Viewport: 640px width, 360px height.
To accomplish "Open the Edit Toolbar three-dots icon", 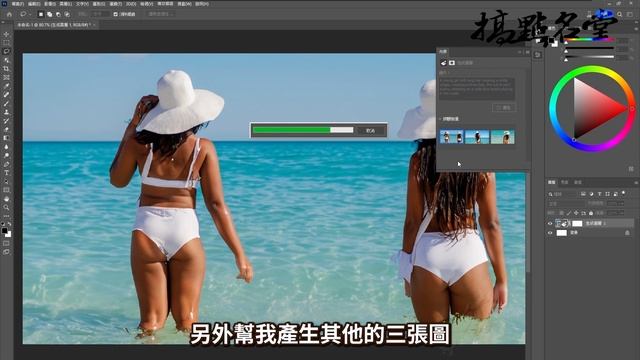I will [x=6, y=216].
